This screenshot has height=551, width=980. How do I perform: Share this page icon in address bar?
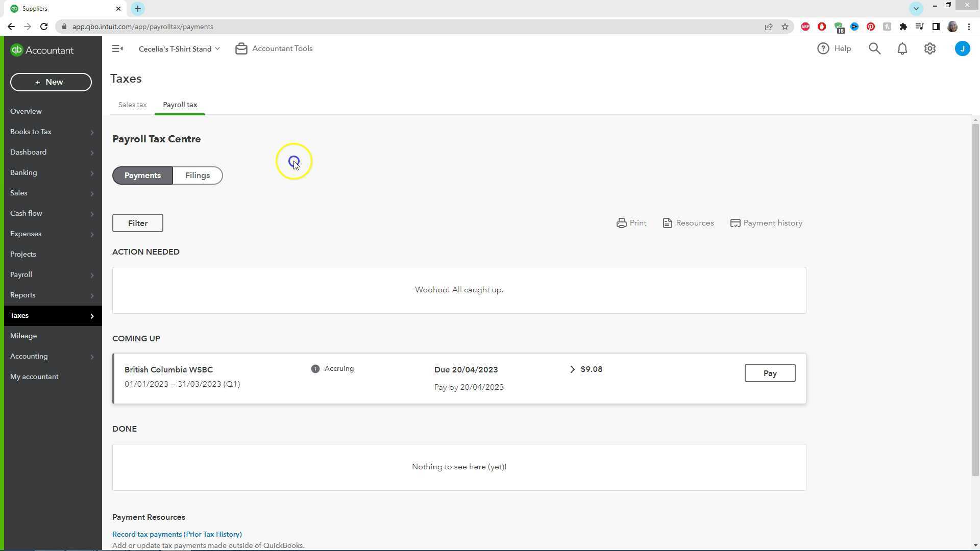(x=768, y=27)
